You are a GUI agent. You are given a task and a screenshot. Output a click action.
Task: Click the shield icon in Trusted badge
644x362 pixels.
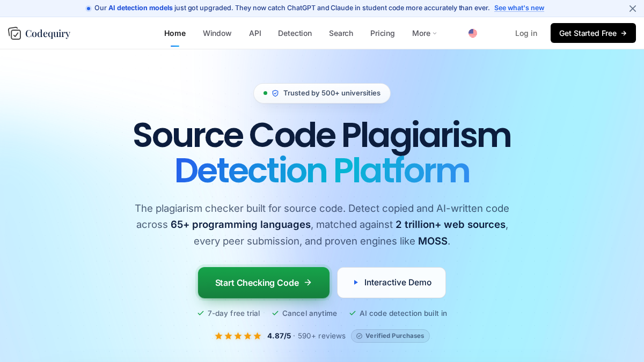[275, 93]
